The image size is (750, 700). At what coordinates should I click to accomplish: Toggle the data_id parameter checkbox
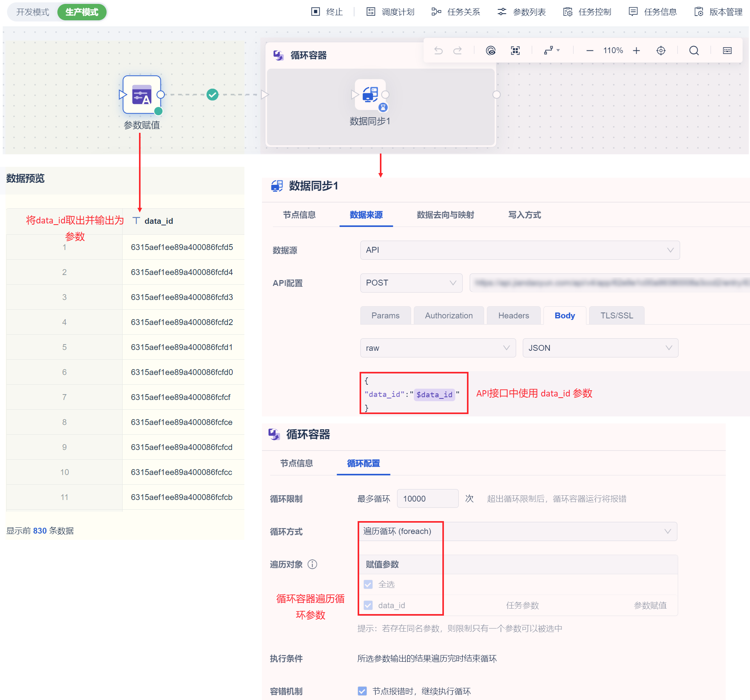point(368,605)
